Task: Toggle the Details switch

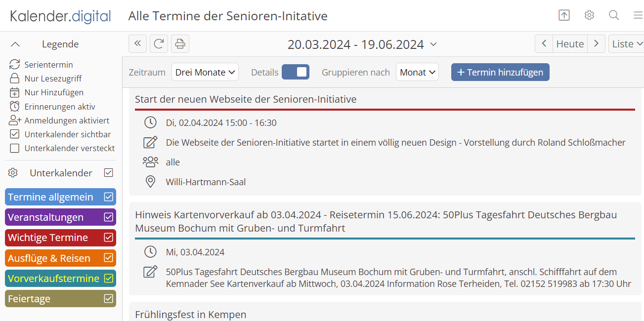Action: (x=295, y=72)
